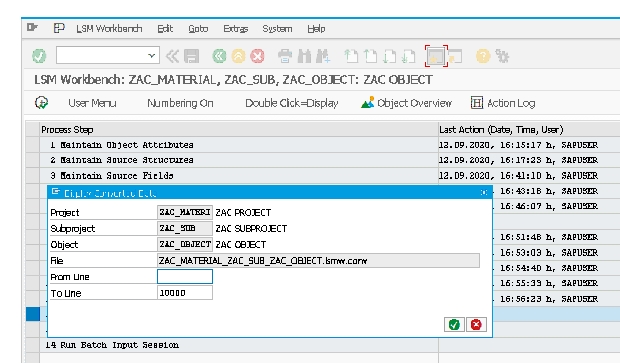Click the Execute clock icon
The width and height of the screenshot is (620, 363).
point(42,103)
